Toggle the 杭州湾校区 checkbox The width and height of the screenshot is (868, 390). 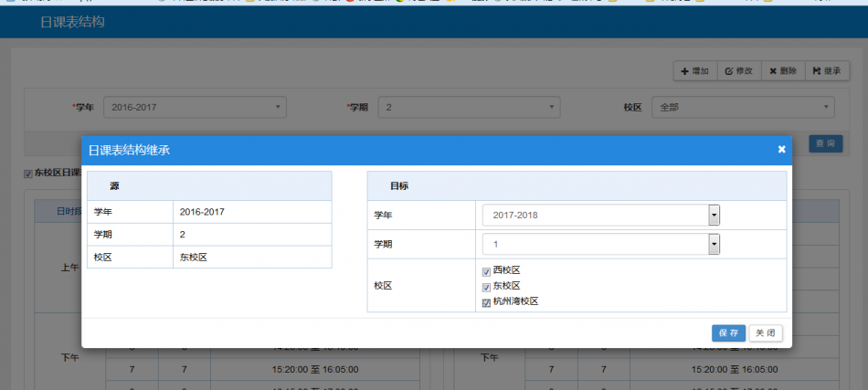[x=486, y=301]
